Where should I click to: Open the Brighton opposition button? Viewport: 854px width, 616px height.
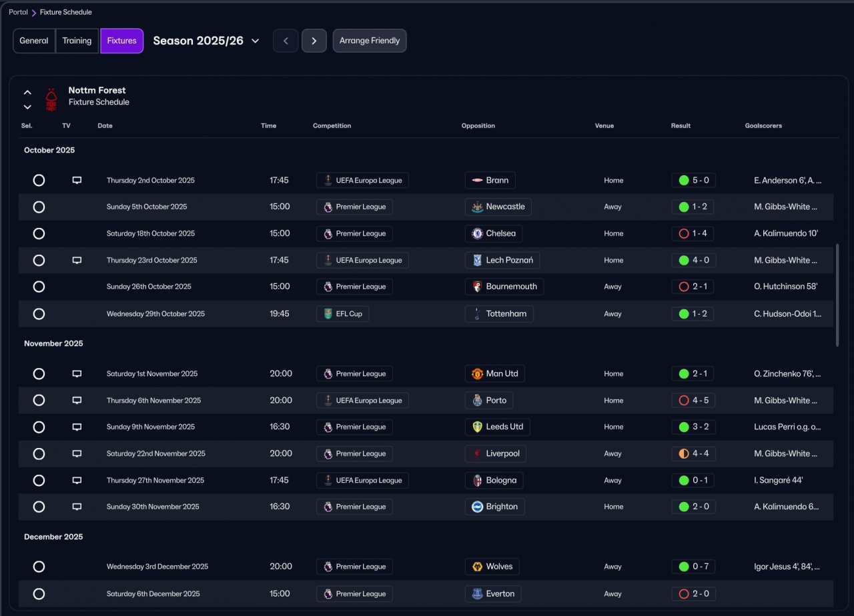click(x=495, y=507)
